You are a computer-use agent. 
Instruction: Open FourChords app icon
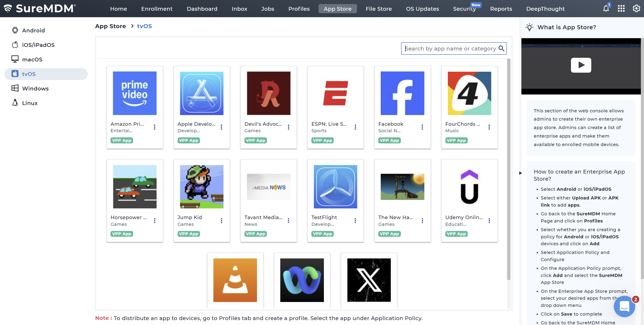pyautogui.click(x=469, y=93)
